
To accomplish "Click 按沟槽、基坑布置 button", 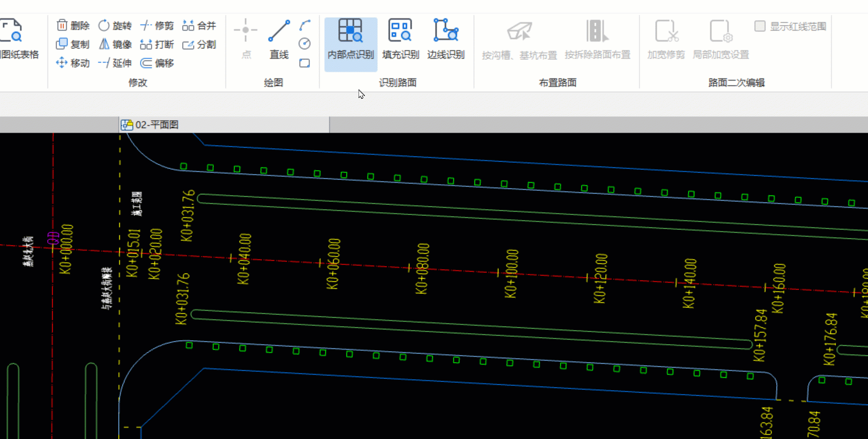I will click(519, 40).
